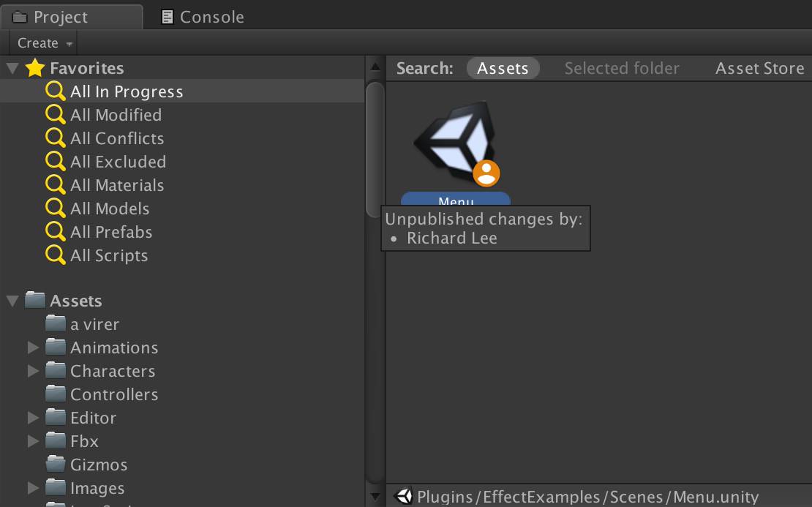The height and width of the screenshot is (507, 812).
Task: Click the Unity icon in the bottom path bar
Action: (x=403, y=496)
